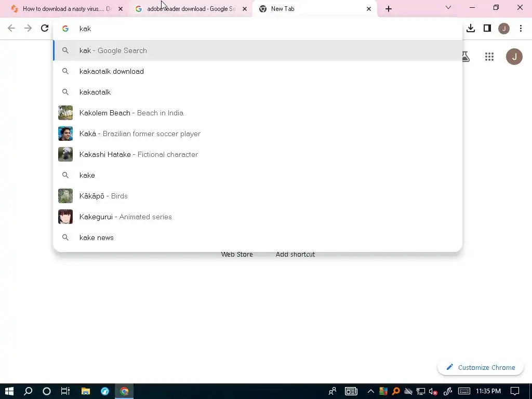Switch to the 'How to download a nasty virus' tab
Viewport: 532px width, 399px height.
click(66, 9)
